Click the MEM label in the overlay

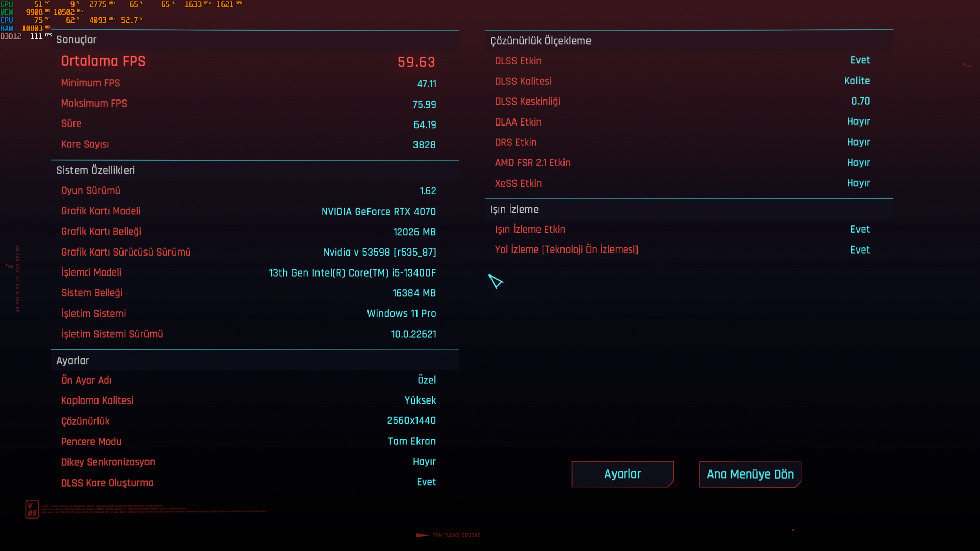click(x=7, y=12)
